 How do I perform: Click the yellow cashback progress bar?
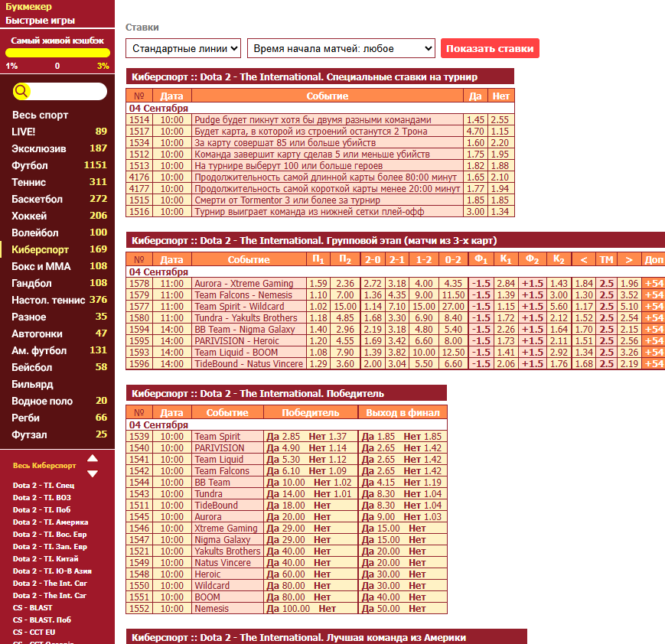(57, 53)
